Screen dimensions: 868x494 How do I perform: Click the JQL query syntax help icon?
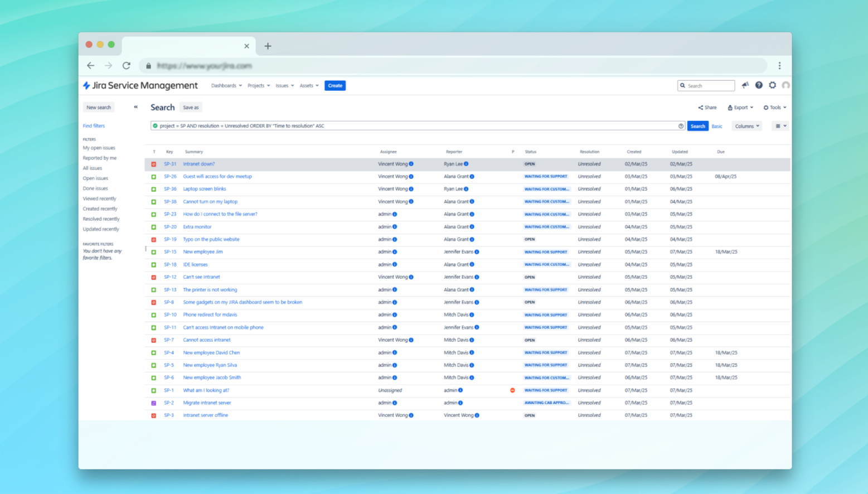[x=681, y=126]
